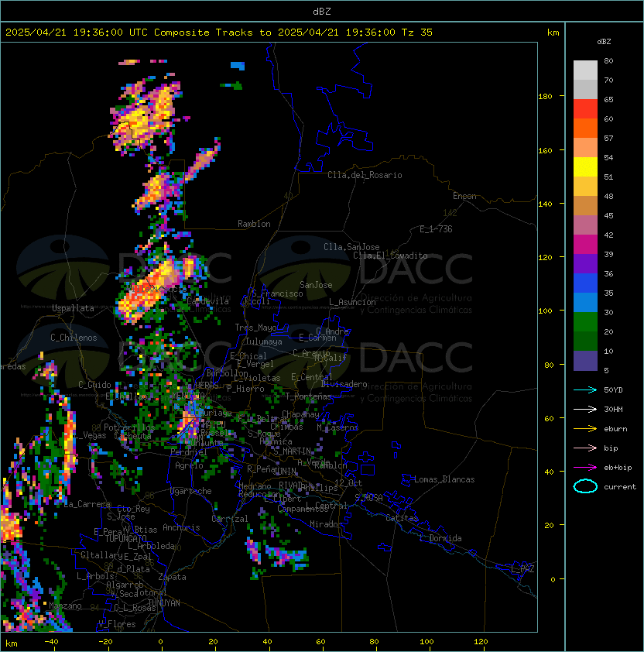Click the 180 km vertical axis label
The height and width of the screenshot is (652, 644).
point(545,97)
